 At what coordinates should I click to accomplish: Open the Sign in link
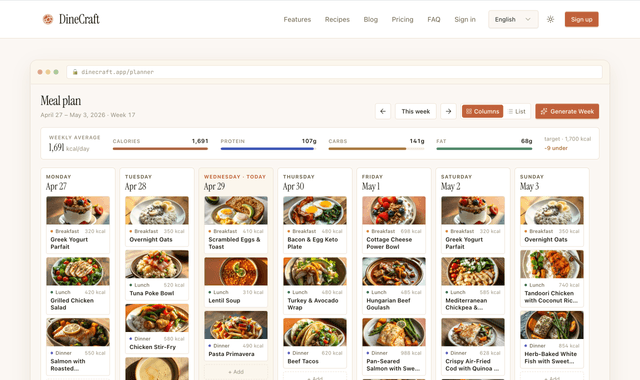[465, 19]
